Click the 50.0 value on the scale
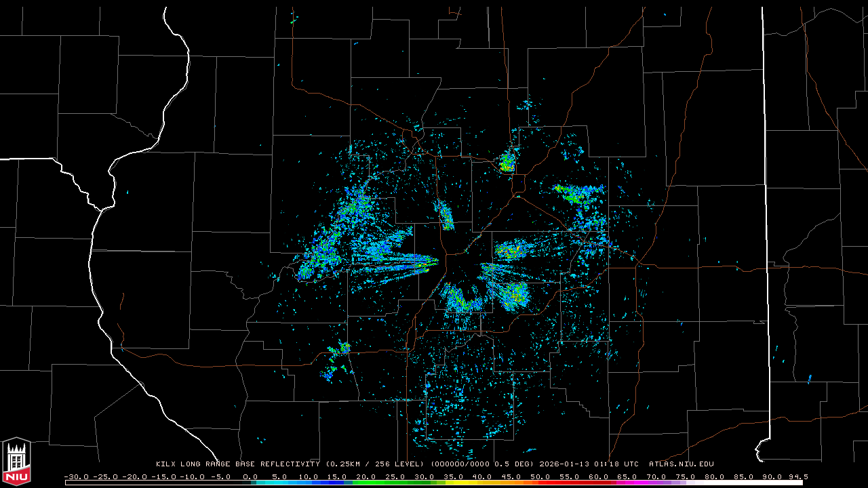 tap(540, 476)
